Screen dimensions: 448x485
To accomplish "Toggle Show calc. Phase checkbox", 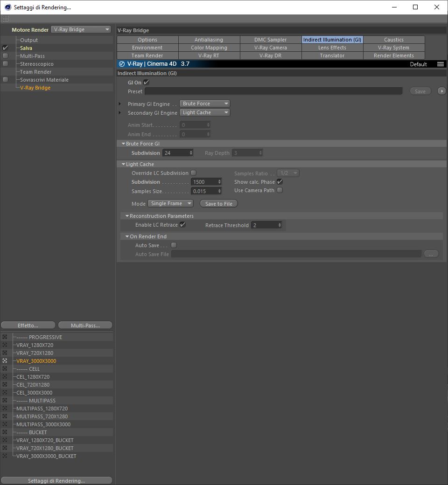I will (x=280, y=181).
